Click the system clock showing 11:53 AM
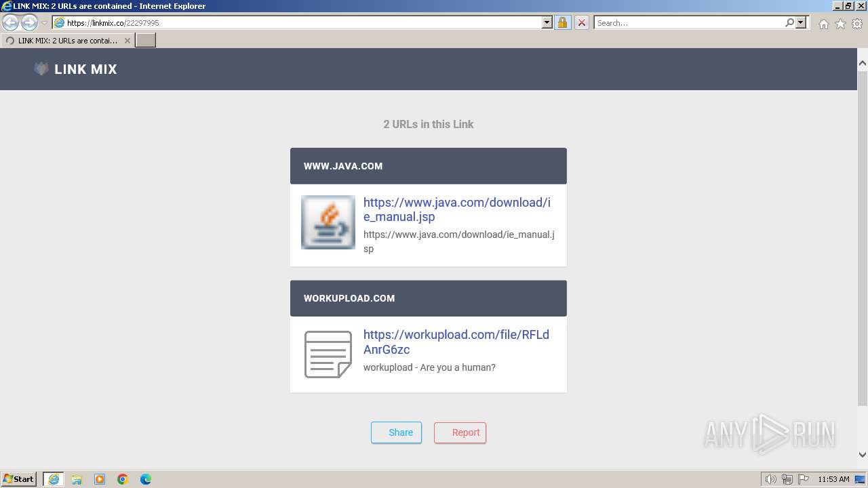Screen dimensions: 868x488 (x=833, y=479)
